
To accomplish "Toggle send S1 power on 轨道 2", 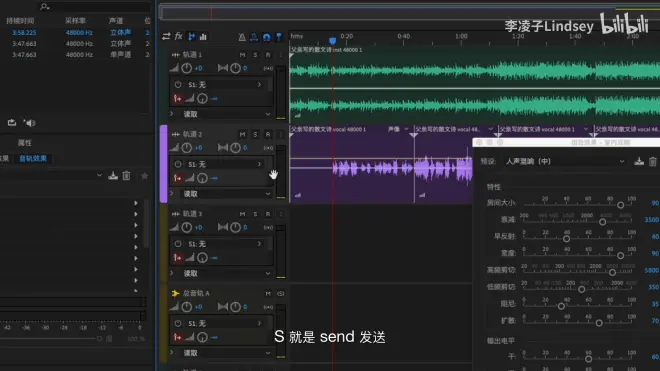I will (178, 164).
